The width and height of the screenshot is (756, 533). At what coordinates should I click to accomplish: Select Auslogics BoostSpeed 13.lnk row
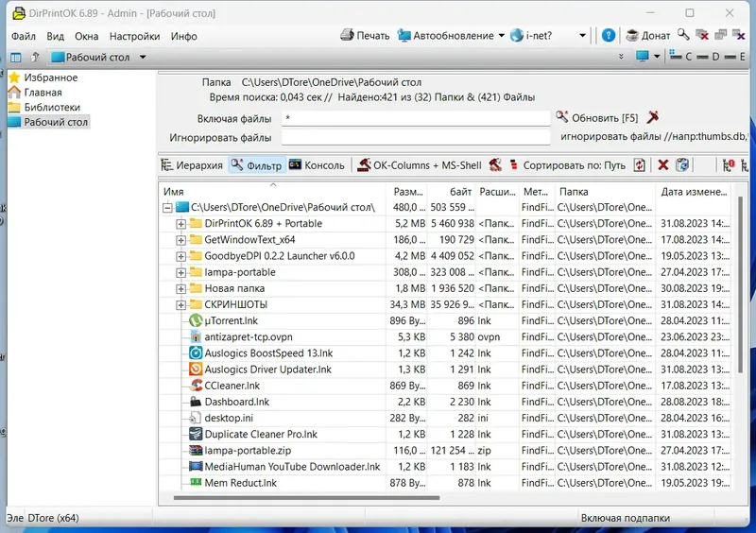[x=445, y=353]
